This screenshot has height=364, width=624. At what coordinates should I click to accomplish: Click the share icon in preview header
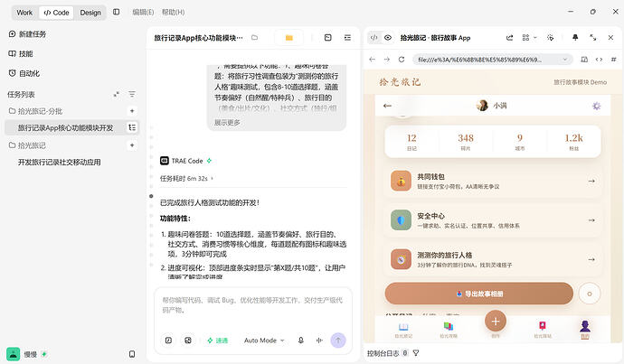[509, 37]
